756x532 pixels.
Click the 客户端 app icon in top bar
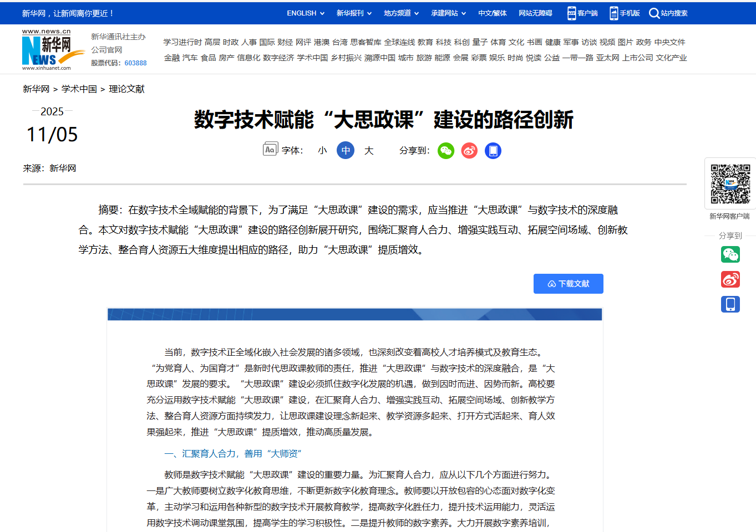(572, 13)
